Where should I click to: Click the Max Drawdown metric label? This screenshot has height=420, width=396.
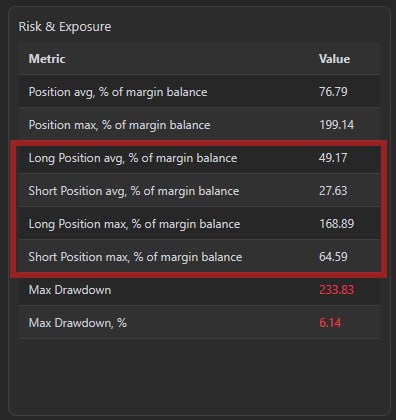click(70, 290)
